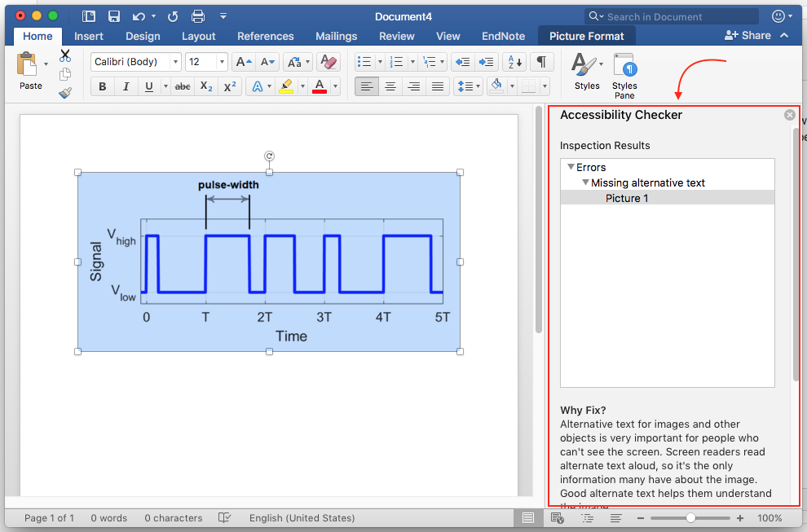Image resolution: width=807 pixels, height=532 pixels.
Task: Apply superscript formatting
Action: [x=230, y=86]
